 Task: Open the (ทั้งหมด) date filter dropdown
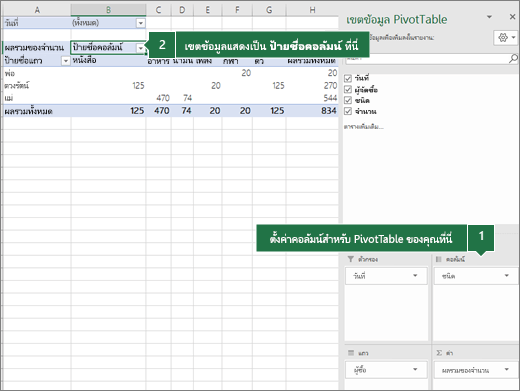[141, 23]
